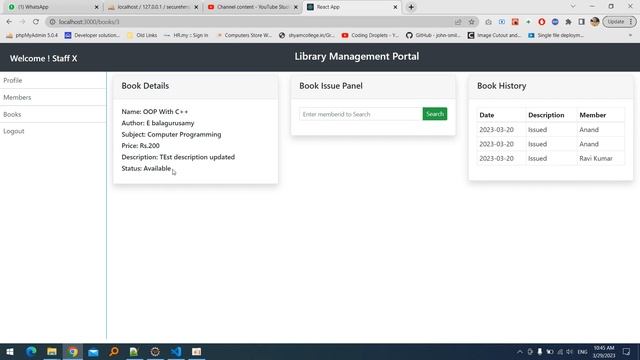640x360 pixels.
Task: Open the Image Cutout bookmark
Action: coord(495,36)
